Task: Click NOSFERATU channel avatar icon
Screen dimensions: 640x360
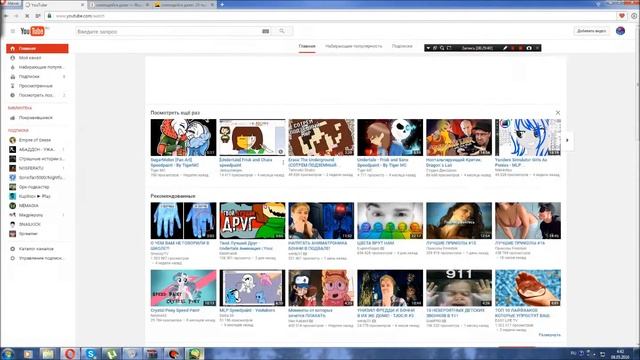Action: (x=13, y=168)
